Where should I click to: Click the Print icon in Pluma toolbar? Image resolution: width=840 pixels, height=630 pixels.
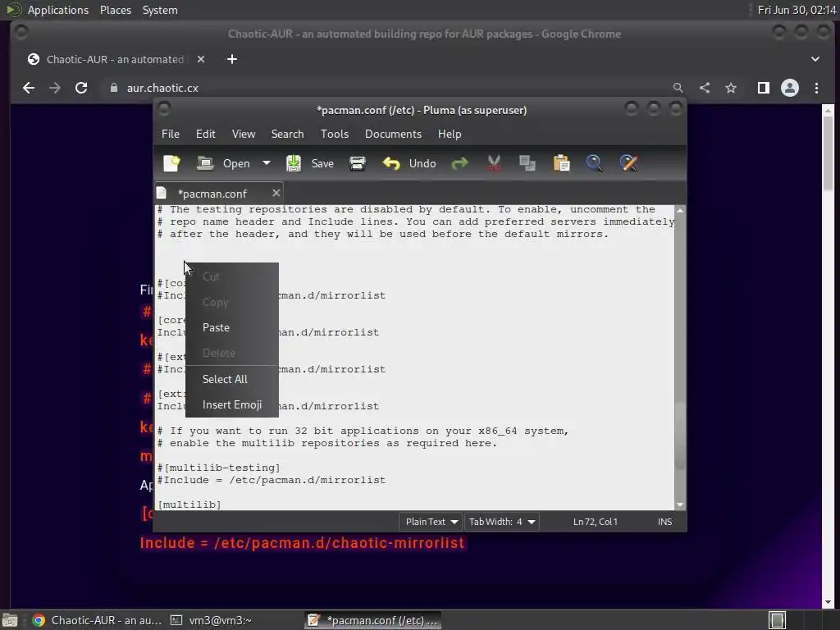[x=358, y=163]
